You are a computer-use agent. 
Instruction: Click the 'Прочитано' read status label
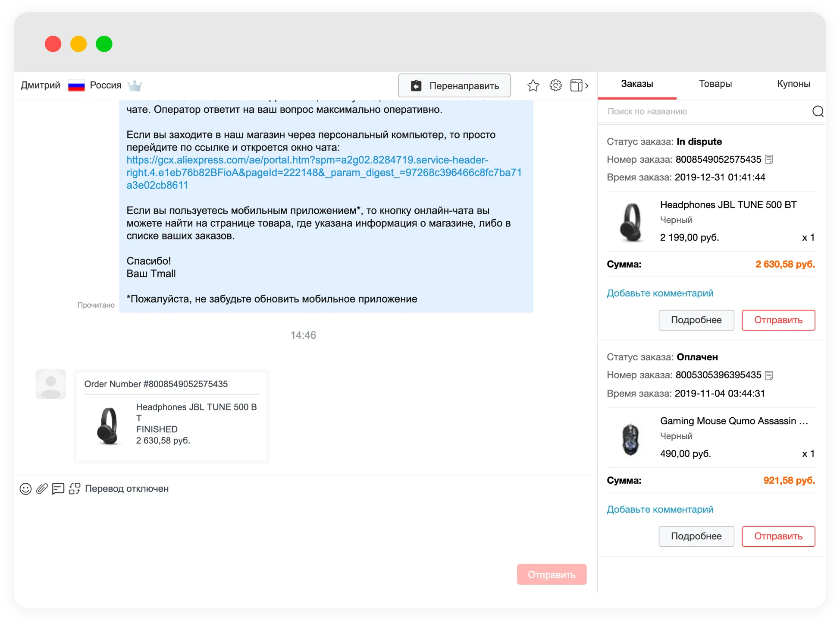pos(96,305)
